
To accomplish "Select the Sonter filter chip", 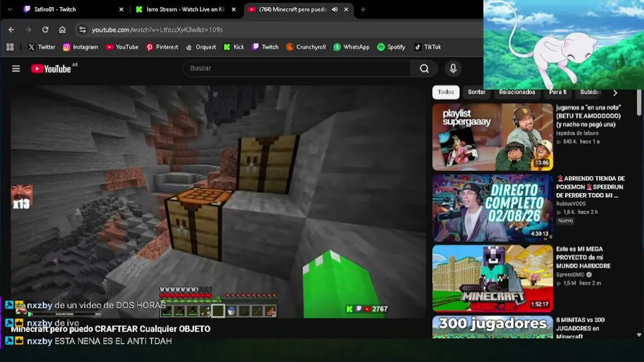I will (x=476, y=92).
